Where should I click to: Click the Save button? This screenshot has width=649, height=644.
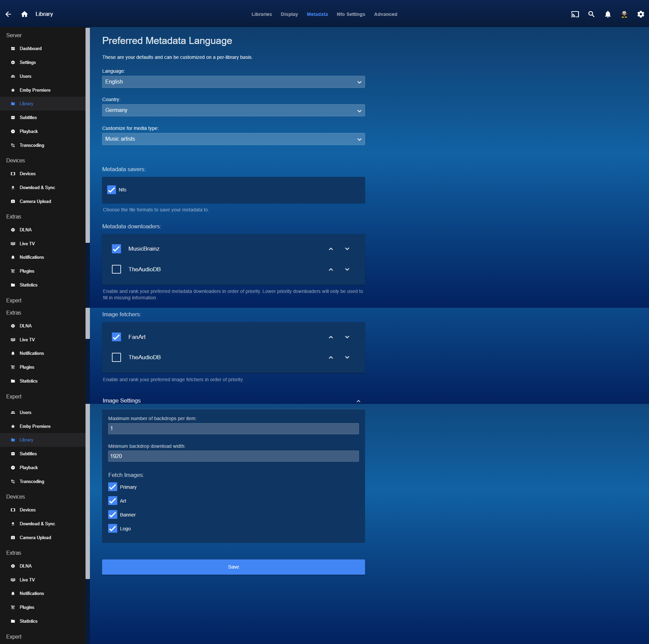pos(233,567)
